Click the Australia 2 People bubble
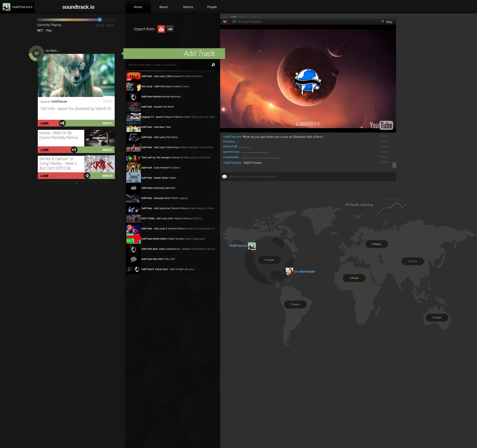Image resolution: width=477 pixels, height=448 pixels. (x=437, y=318)
